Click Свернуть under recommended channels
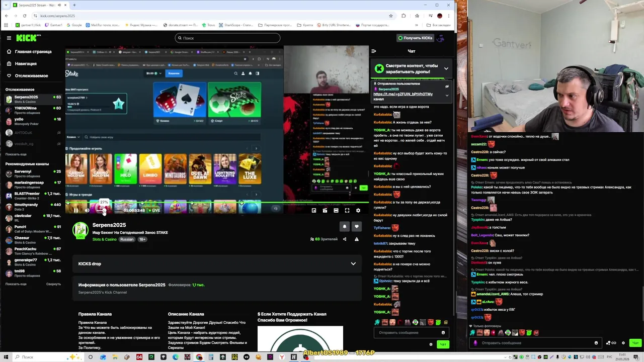The image size is (644, 362). click(x=53, y=284)
